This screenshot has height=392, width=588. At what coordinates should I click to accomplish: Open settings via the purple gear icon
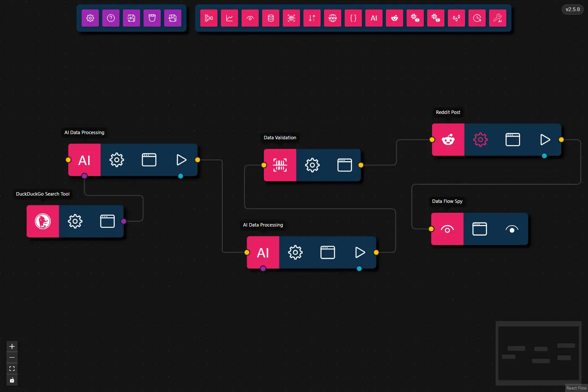90,18
